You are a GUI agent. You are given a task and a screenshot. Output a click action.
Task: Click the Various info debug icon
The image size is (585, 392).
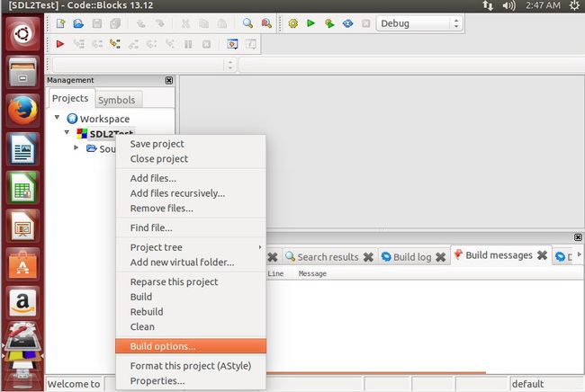pos(251,44)
